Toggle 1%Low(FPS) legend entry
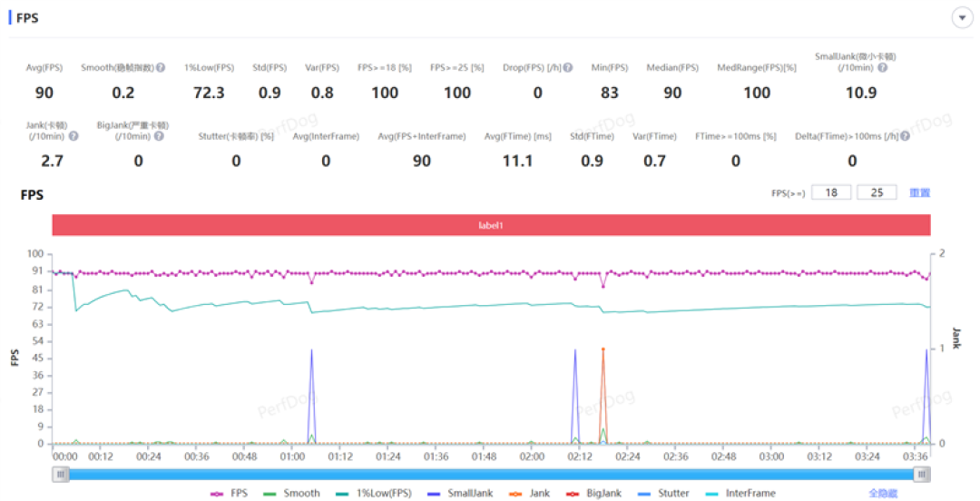Image resolution: width=980 pixels, height=501 pixels. pos(374,494)
